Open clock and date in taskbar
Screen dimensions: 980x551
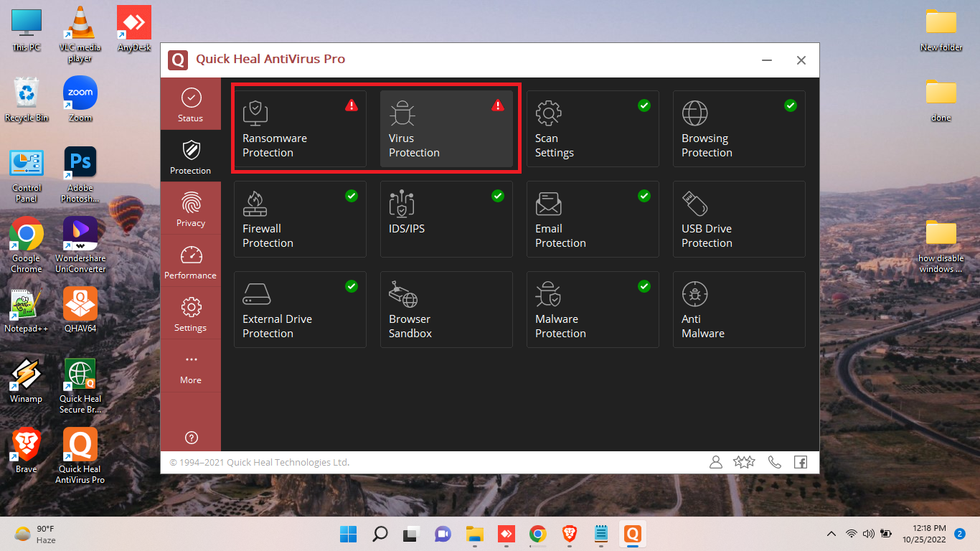point(924,534)
